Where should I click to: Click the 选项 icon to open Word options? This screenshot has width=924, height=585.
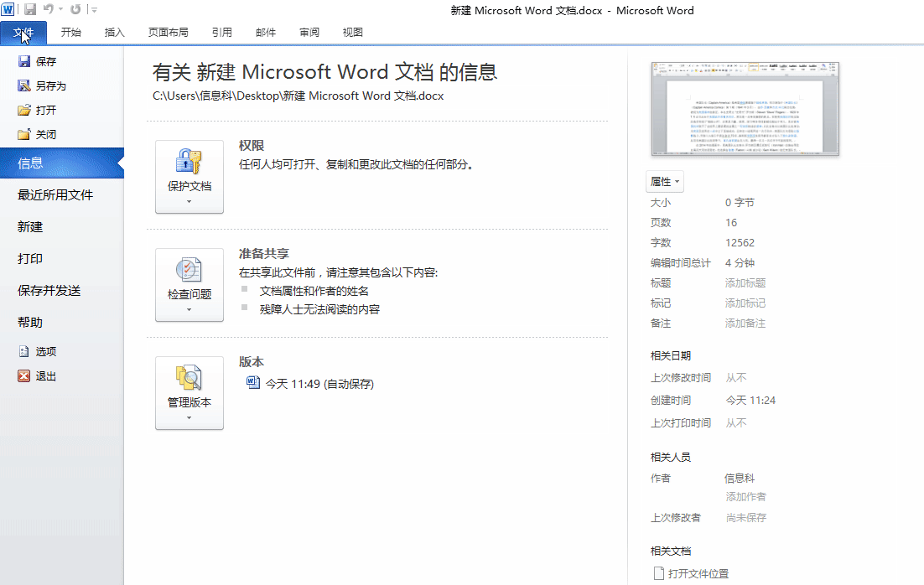(x=25, y=351)
